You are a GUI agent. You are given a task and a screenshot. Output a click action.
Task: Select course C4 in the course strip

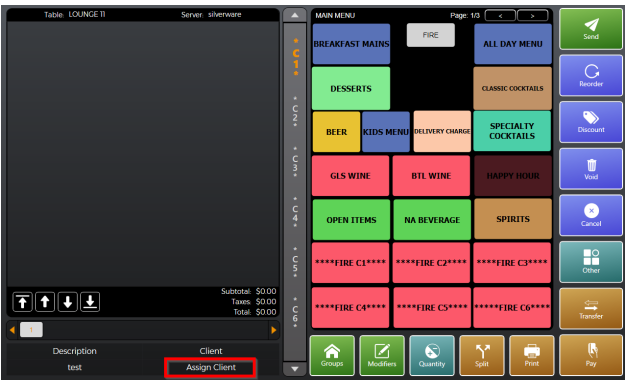coord(295,213)
